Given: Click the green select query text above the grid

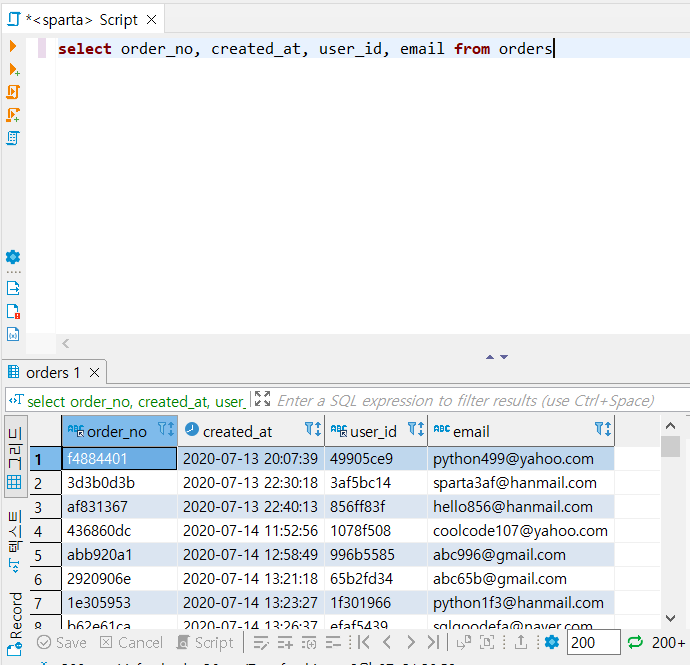Looking at the screenshot, I should pos(135,401).
